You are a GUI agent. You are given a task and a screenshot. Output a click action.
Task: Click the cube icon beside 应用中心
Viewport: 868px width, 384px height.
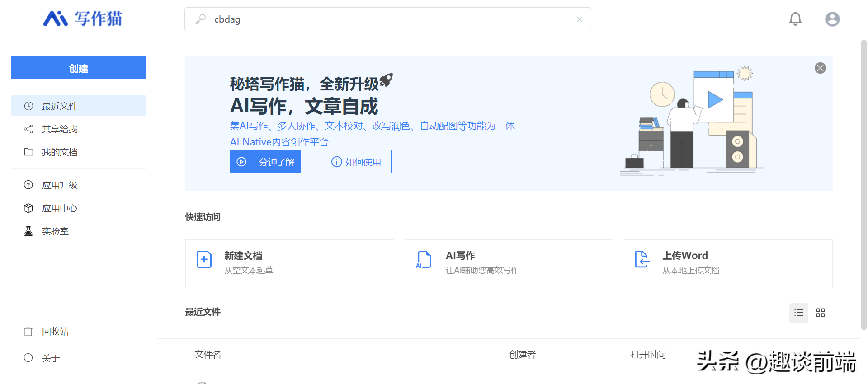pyautogui.click(x=28, y=208)
